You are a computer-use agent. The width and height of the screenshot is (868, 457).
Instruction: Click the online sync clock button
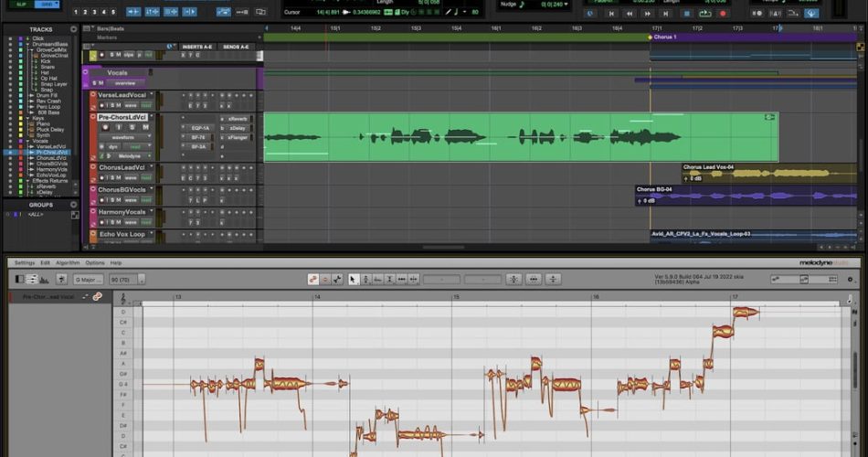click(x=590, y=14)
